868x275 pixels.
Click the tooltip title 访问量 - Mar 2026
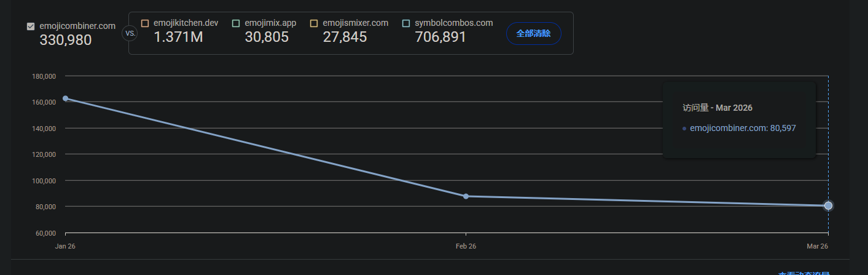[x=717, y=108]
